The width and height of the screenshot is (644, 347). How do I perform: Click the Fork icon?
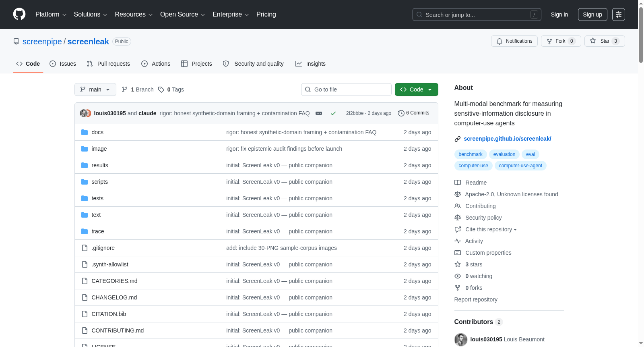[x=549, y=41]
